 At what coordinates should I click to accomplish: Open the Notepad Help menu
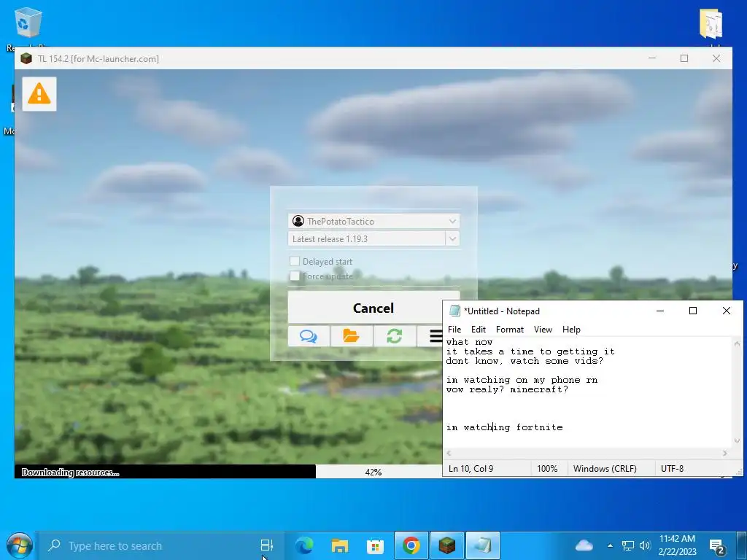point(571,330)
